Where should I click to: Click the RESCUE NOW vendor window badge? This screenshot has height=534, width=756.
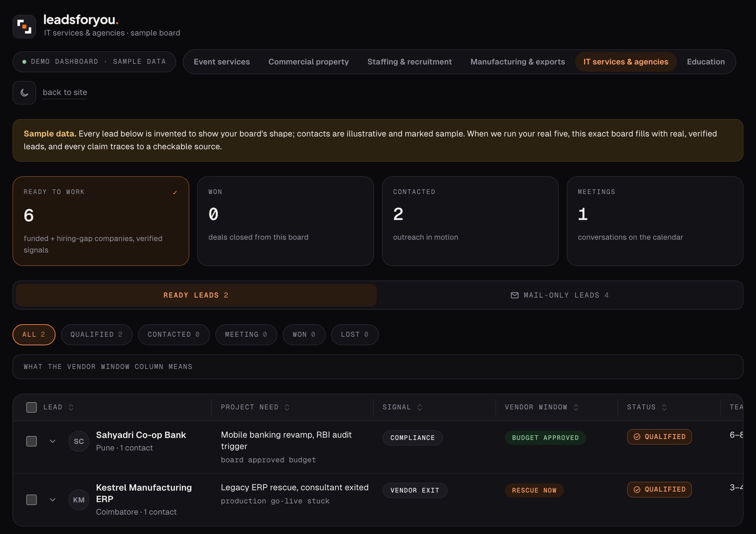pos(534,491)
